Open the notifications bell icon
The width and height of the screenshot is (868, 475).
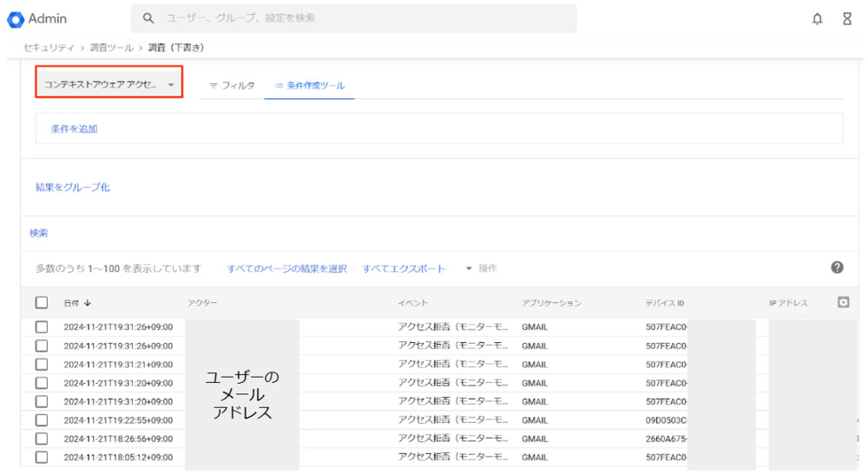pyautogui.click(x=817, y=19)
